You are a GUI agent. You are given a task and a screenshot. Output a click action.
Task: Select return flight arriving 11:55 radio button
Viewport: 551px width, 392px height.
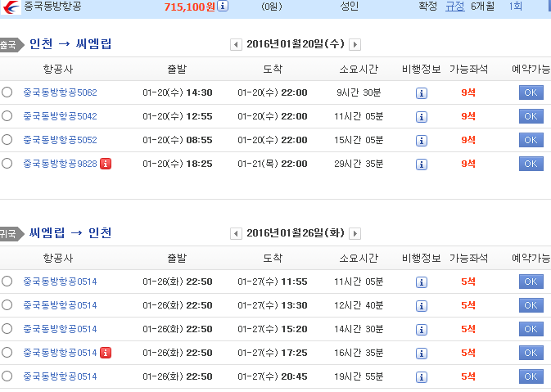(7, 282)
